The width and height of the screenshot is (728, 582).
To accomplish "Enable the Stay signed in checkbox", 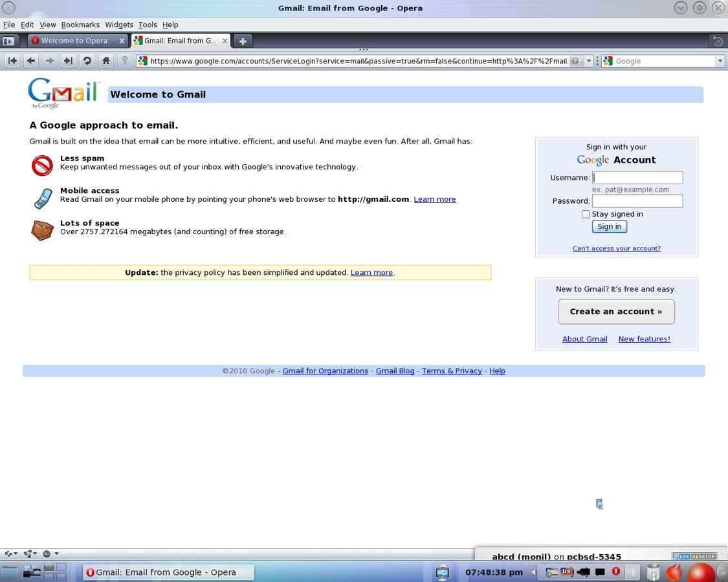I will pyautogui.click(x=586, y=214).
